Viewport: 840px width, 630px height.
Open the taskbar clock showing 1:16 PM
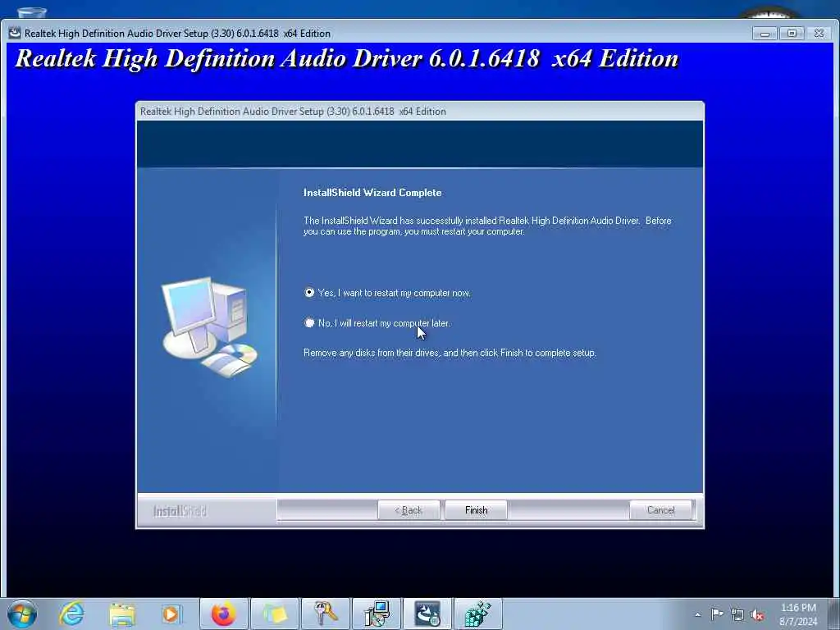[x=798, y=614]
